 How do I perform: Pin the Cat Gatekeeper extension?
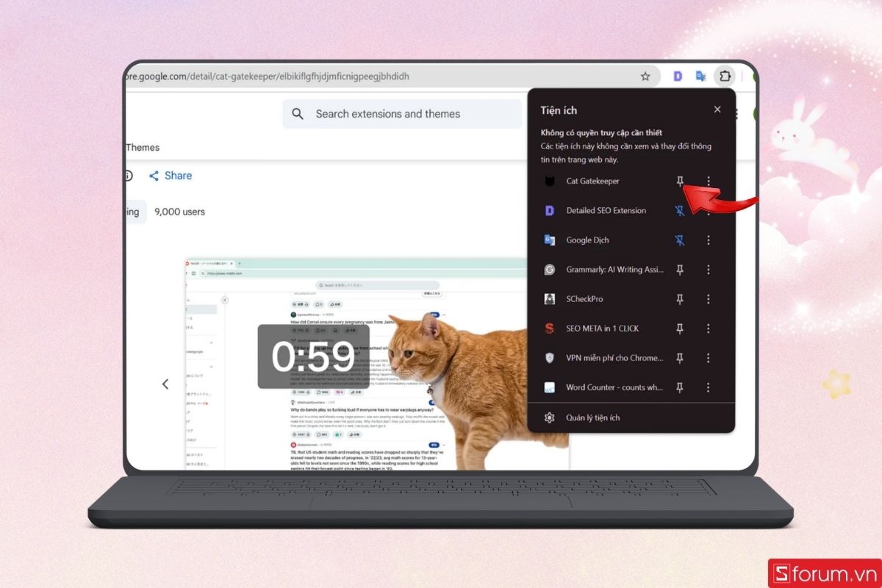point(680,181)
